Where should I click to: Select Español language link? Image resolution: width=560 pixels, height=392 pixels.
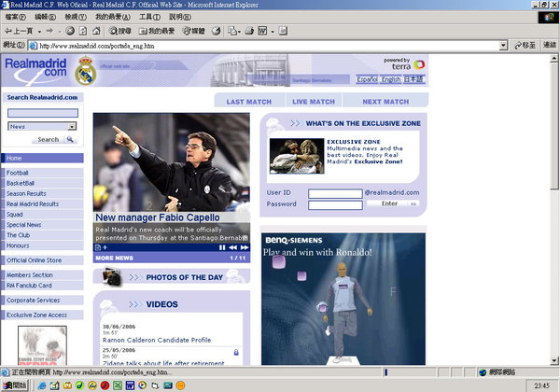tap(367, 79)
